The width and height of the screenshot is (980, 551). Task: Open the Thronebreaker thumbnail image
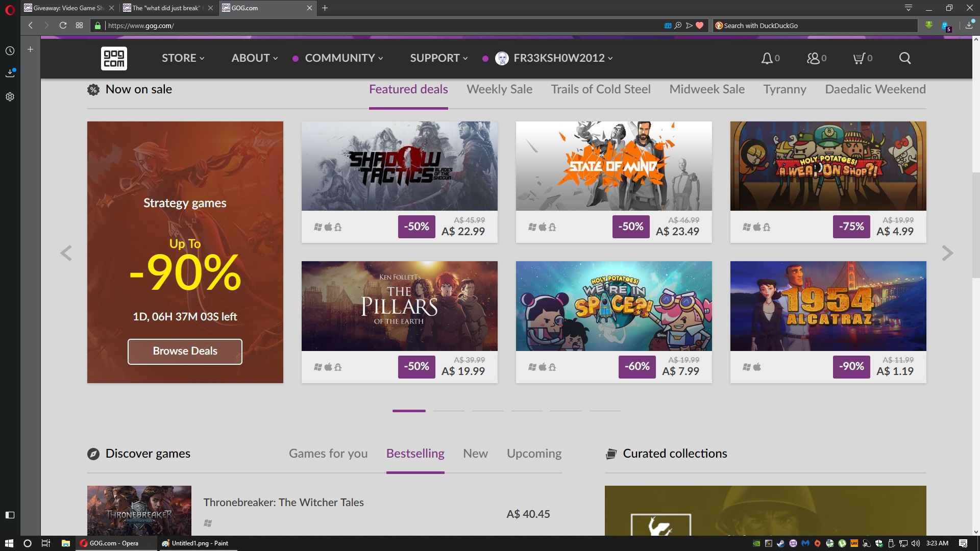tap(139, 511)
